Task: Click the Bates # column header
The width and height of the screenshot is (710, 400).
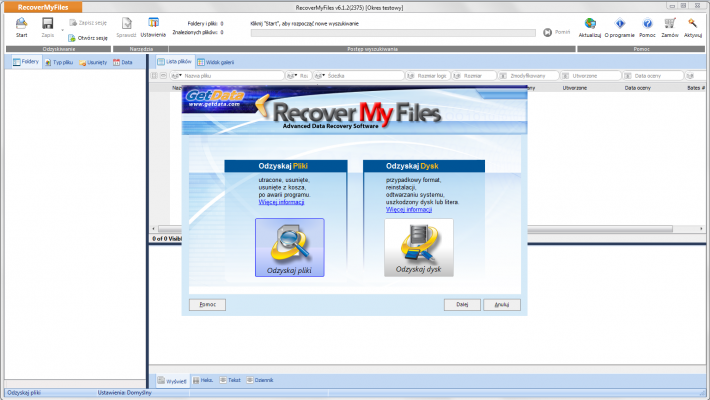Action: pyautogui.click(x=696, y=88)
